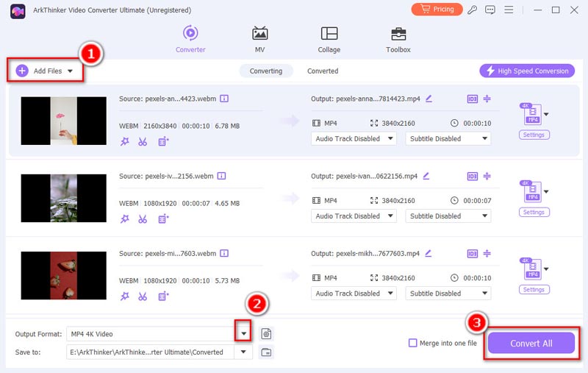The image size is (588, 373).
Task: Click the Save to path field
Action: (x=151, y=352)
